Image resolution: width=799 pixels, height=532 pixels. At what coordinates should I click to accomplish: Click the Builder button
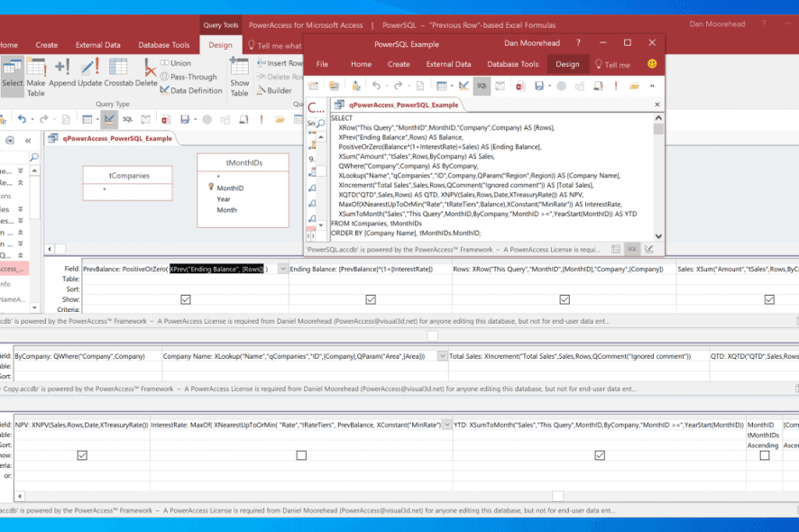click(x=274, y=90)
